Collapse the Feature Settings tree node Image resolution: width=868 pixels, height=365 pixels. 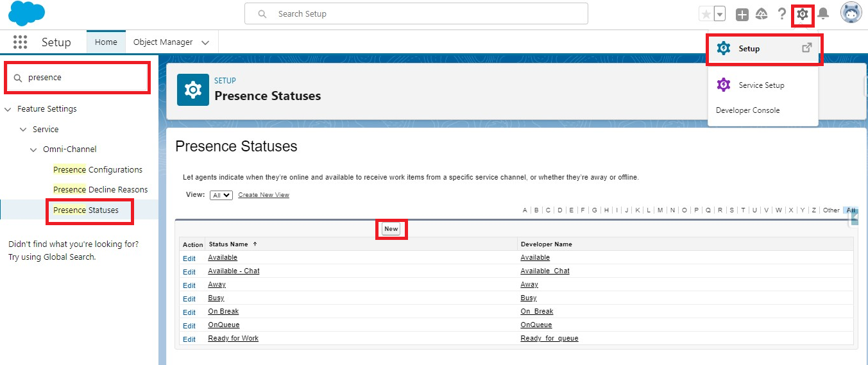(8, 110)
